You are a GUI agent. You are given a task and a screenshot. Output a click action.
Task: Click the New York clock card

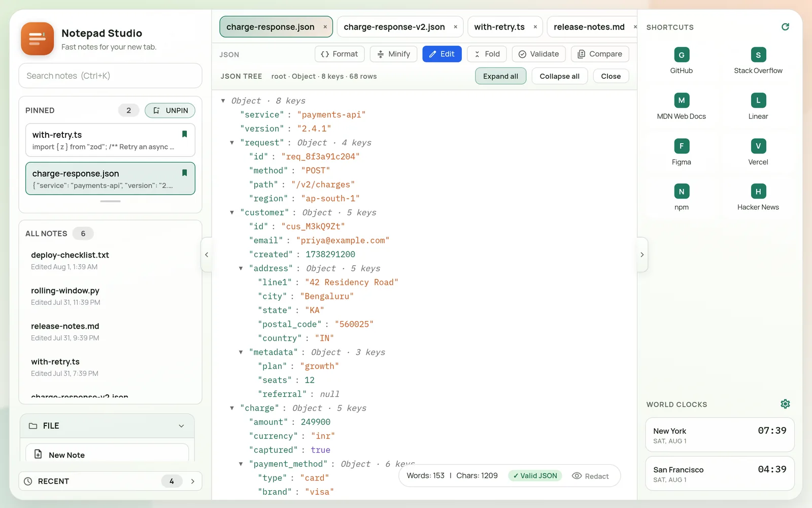720,435
